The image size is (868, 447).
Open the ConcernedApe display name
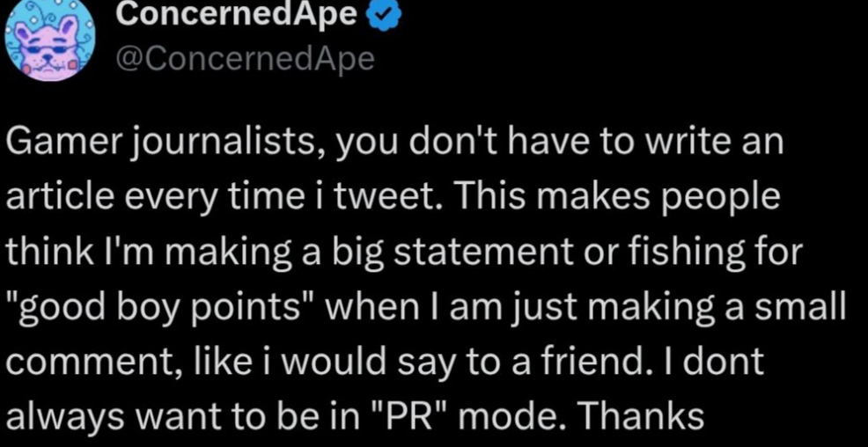(237, 16)
